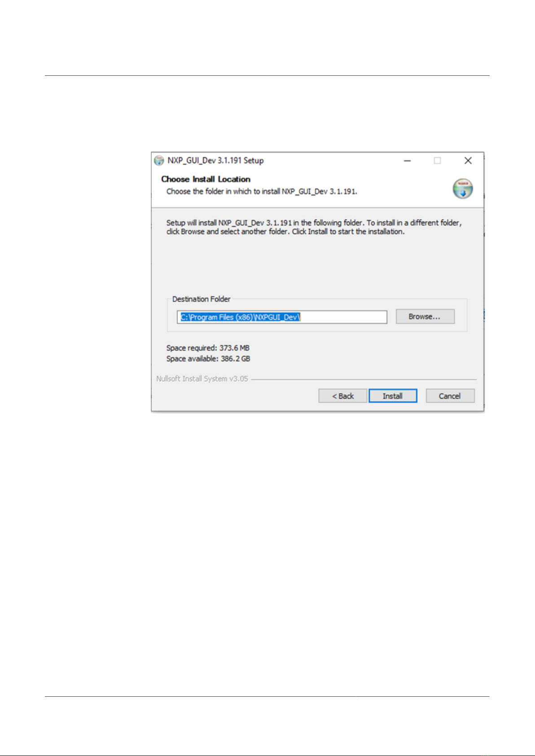This screenshot has width=535, height=756.
Task: Click the greyed-out maximize button
Action: 437,161
